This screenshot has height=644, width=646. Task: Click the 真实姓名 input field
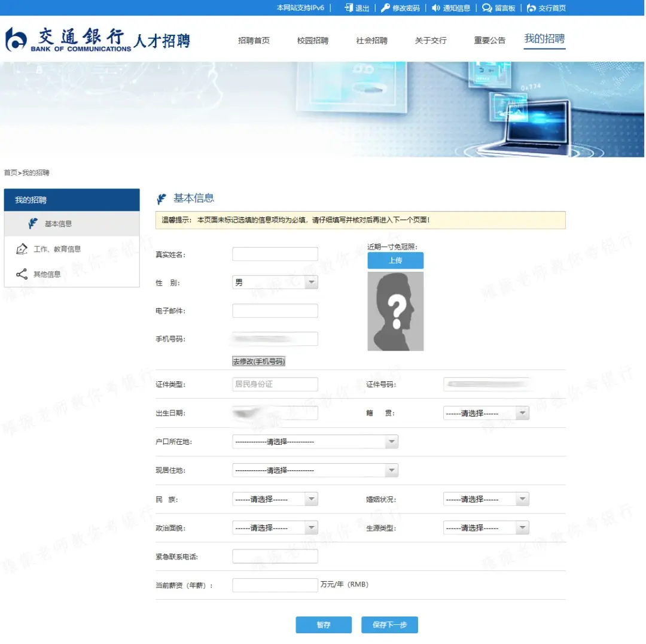coord(275,254)
